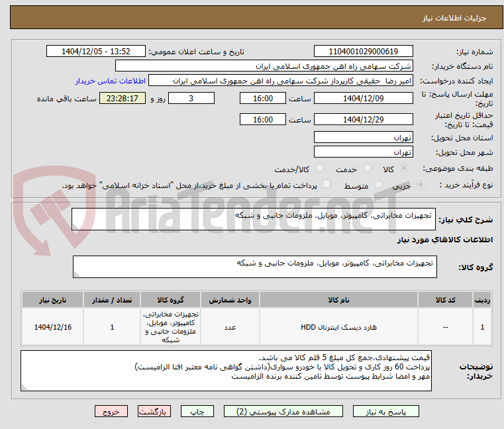Image resolution: width=504 pixels, height=429 pixels.
Task: Click the شماره نیاز number field
Action: tap(363, 52)
